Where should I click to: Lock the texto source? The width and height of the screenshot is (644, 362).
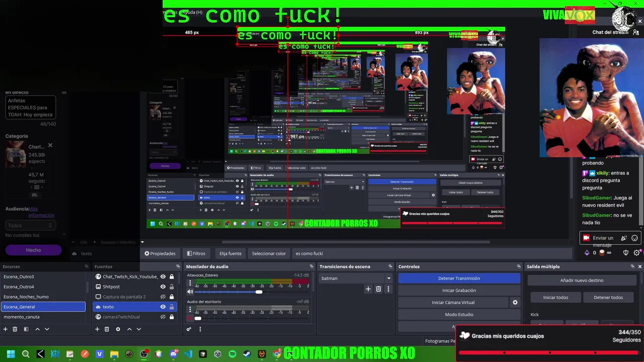[172, 307]
